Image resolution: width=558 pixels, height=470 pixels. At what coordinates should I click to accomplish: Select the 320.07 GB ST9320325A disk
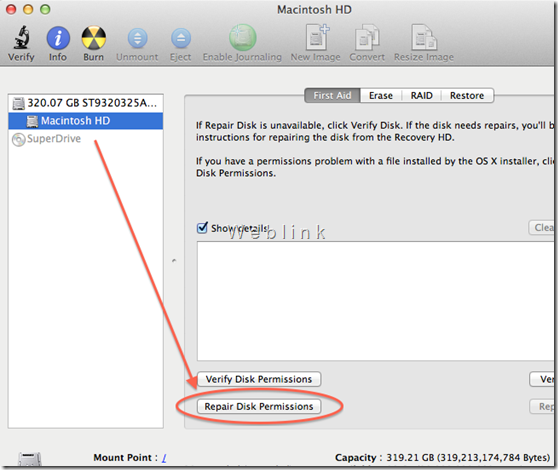coord(85,103)
